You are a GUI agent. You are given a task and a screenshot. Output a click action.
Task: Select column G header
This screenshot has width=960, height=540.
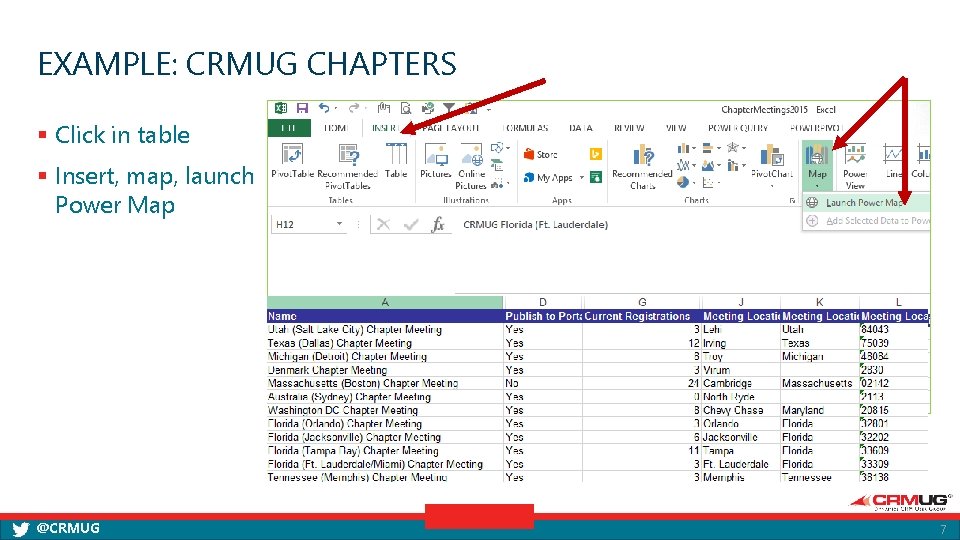tap(642, 302)
